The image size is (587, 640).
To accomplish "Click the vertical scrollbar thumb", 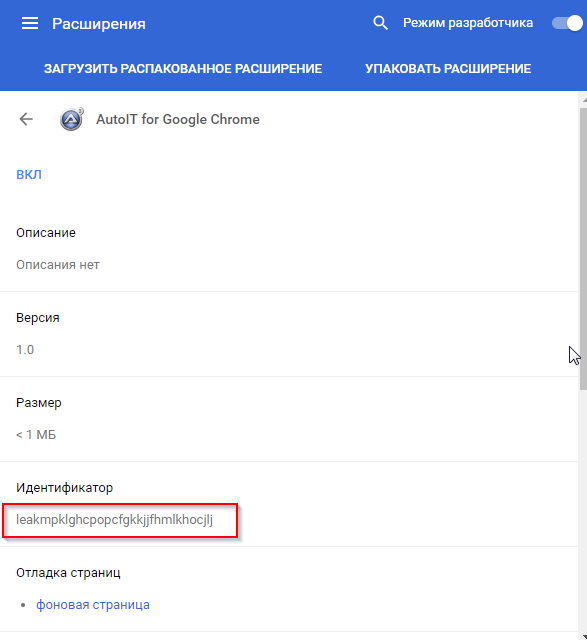I will point(583,249).
